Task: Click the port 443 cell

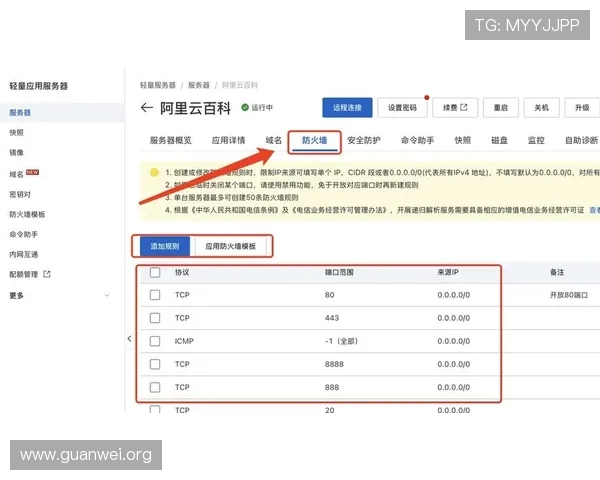Action: coord(332,318)
